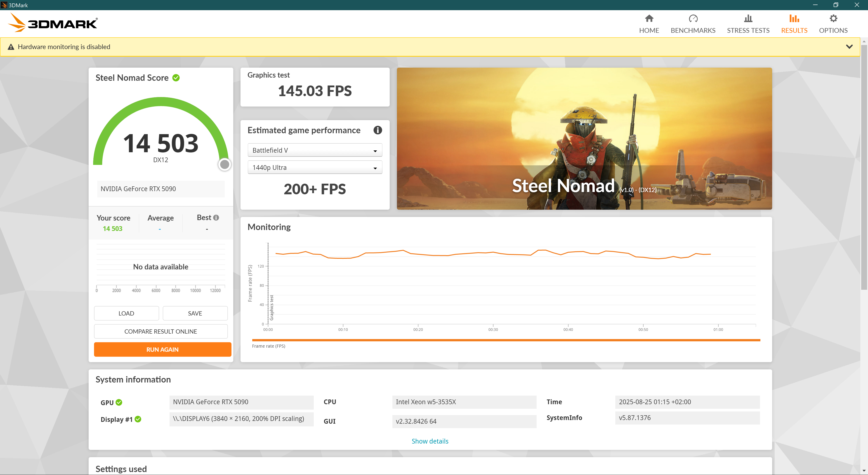Image resolution: width=868 pixels, height=475 pixels.
Task: Click the Intel Xeon w5-3535X CPU field
Action: [x=464, y=402]
